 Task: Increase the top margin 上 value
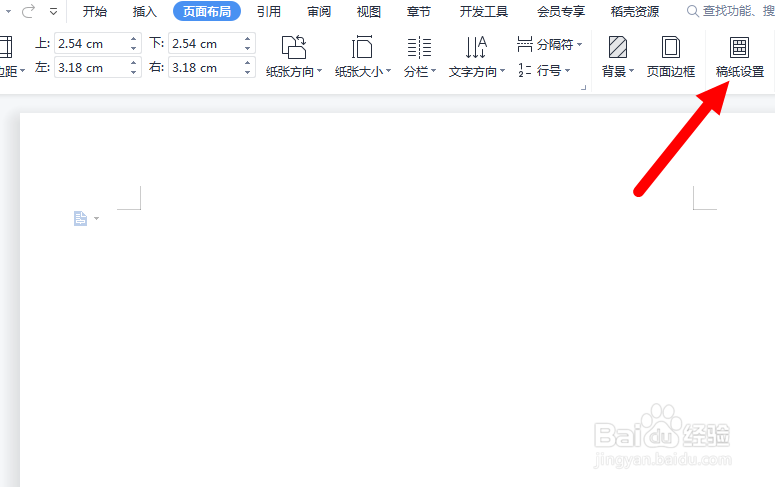pyautogui.click(x=133, y=39)
